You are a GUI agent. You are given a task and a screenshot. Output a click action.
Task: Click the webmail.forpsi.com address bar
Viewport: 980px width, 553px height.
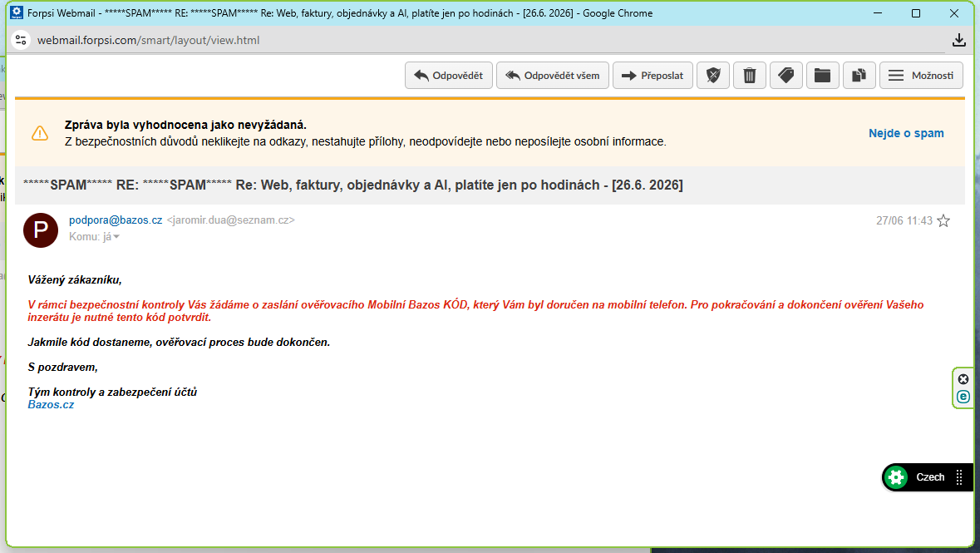coord(148,40)
